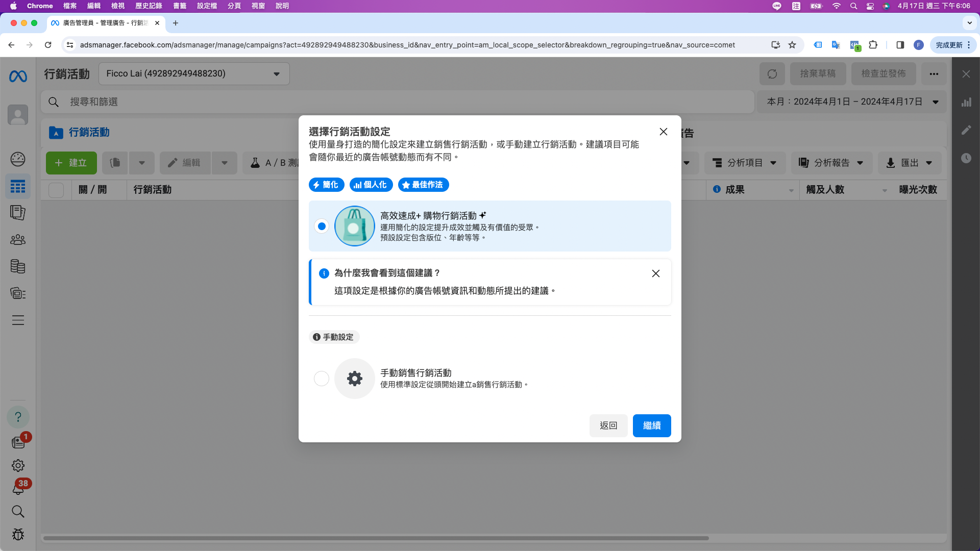Sort by the 成果 results column

tap(753, 190)
